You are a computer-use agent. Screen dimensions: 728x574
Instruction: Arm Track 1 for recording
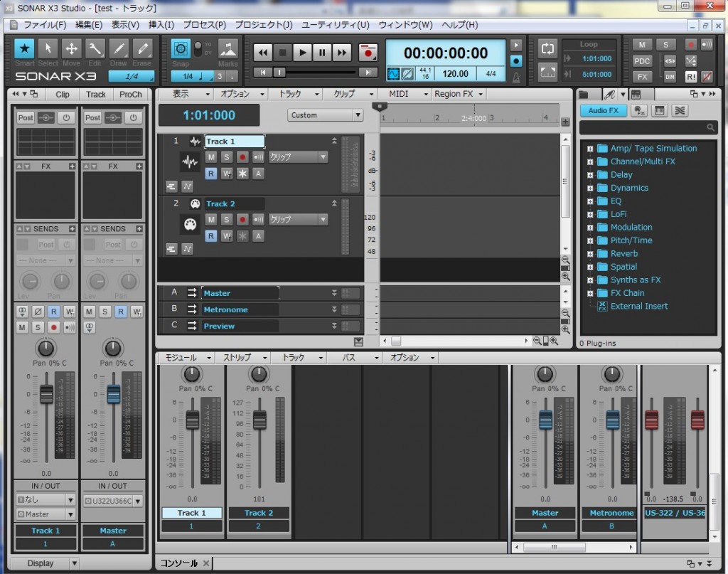242,157
